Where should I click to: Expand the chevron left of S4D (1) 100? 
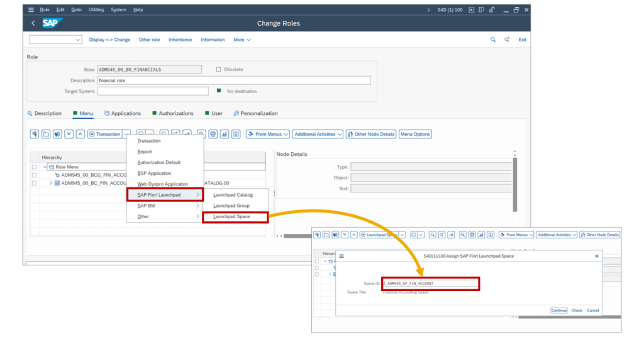(x=429, y=10)
